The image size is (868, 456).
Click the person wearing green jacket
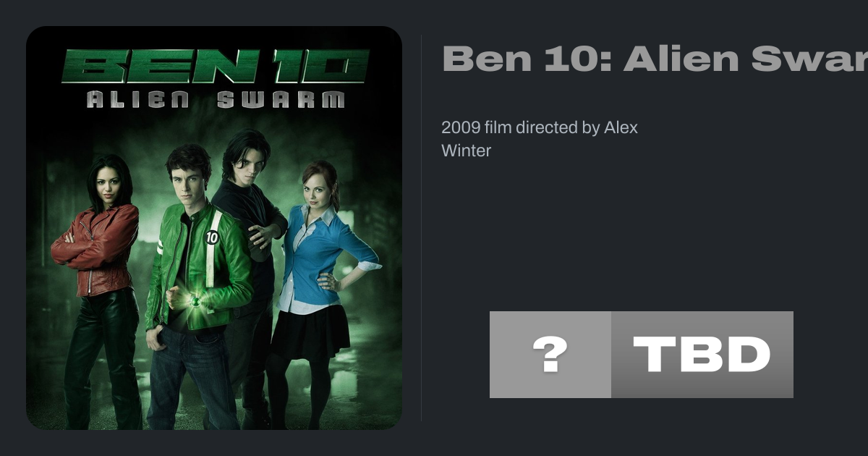[194, 290]
